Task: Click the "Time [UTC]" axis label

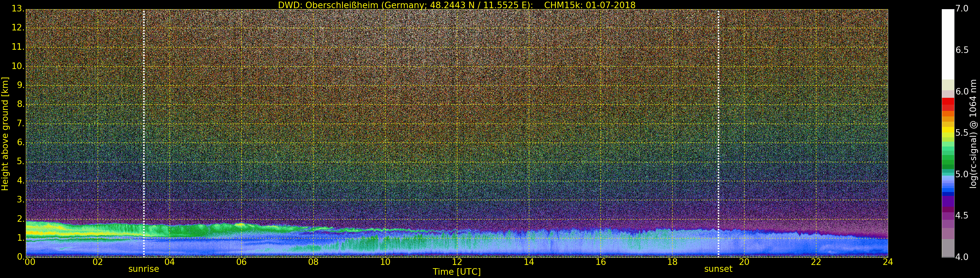Action: click(x=457, y=272)
